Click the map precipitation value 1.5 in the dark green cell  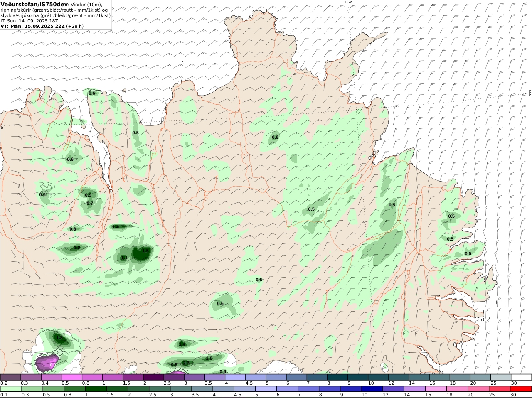coord(145,251)
